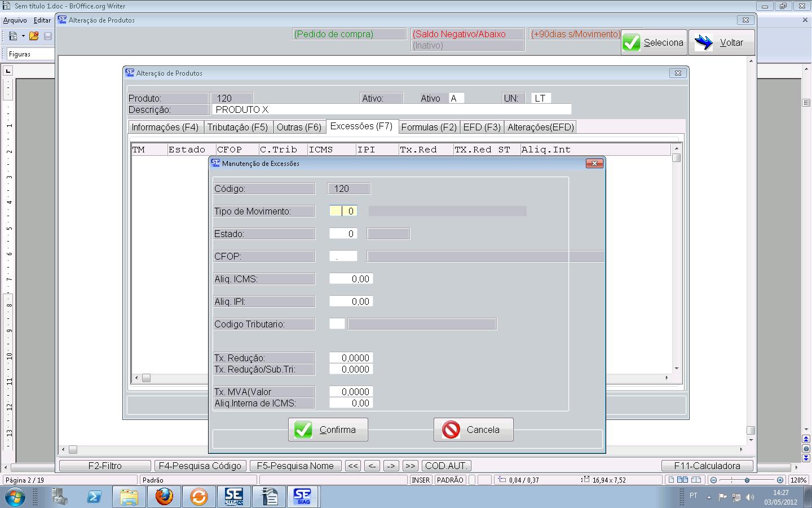Switch to the Informações (F4) tab
The width and height of the screenshot is (812, 508).
point(165,127)
